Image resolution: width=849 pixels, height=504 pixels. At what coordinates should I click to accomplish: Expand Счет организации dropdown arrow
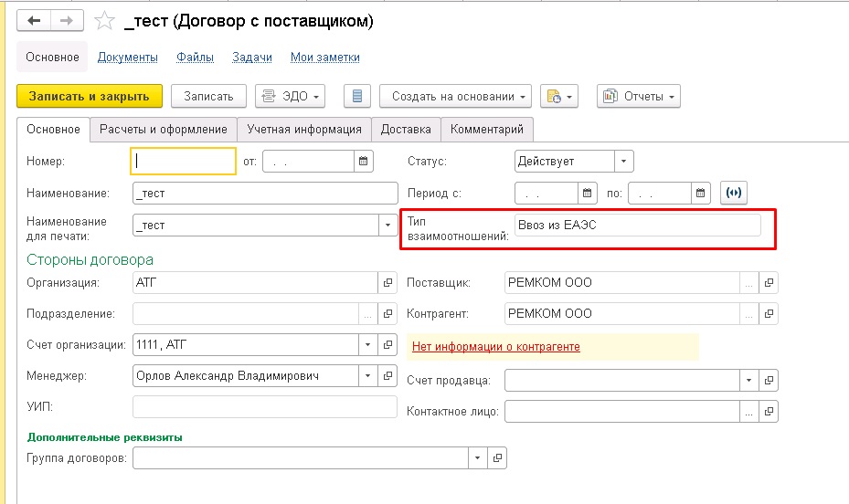coord(368,345)
